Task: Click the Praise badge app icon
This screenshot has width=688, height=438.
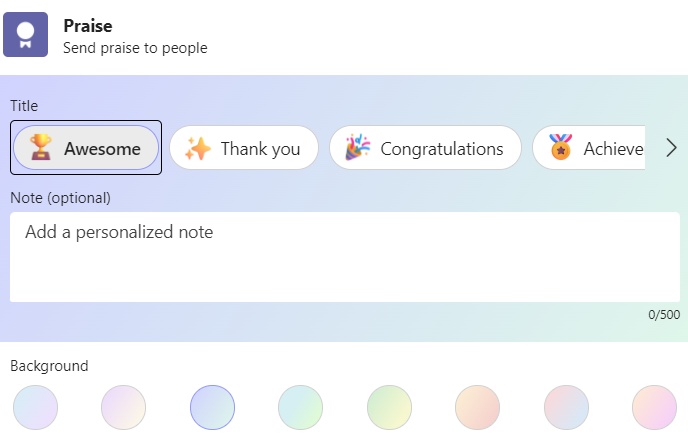Action: click(25, 35)
